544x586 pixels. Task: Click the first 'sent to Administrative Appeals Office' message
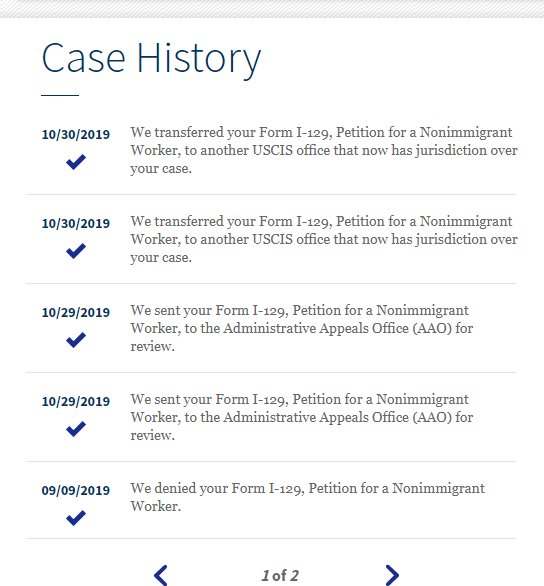pos(302,328)
